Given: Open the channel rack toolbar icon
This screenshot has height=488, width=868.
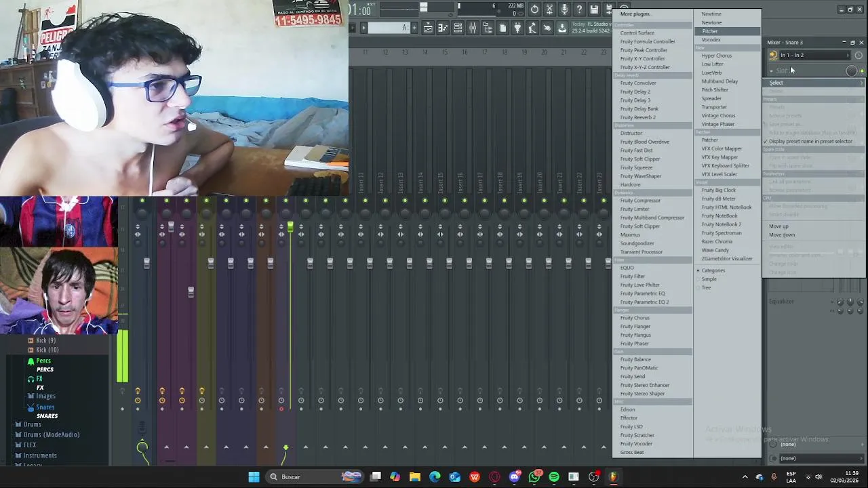Looking at the screenshot, I should (458, 28).
